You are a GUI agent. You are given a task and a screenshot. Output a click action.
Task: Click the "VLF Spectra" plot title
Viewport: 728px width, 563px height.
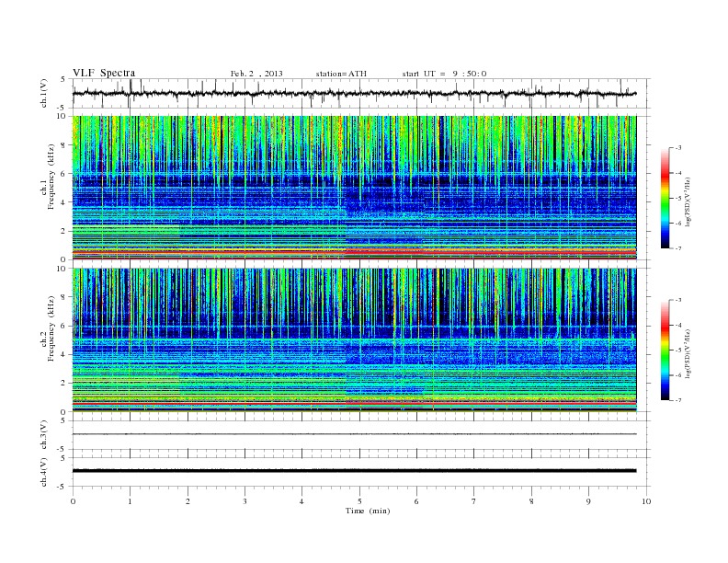pyautogui.click(x=104, y=73)
